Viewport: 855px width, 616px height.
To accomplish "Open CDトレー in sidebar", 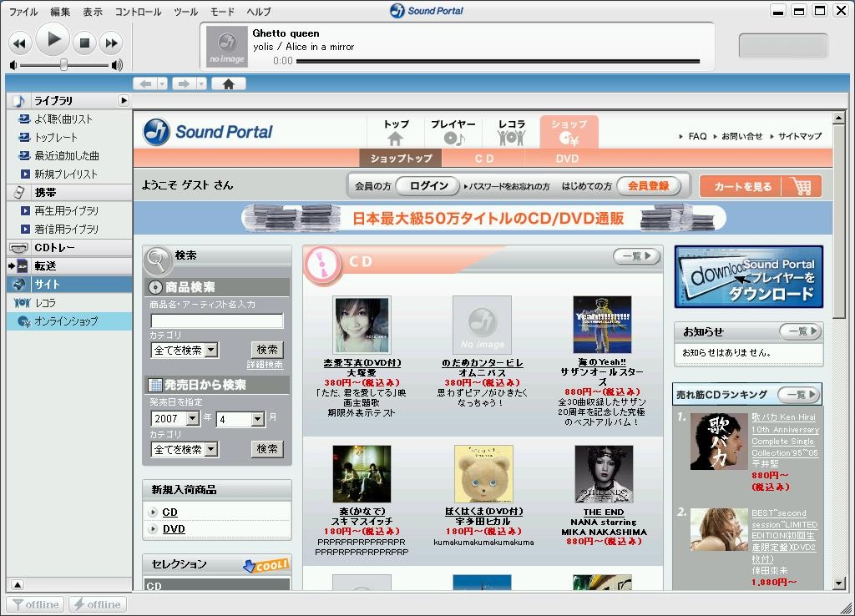I will click(x=69, y=248).
